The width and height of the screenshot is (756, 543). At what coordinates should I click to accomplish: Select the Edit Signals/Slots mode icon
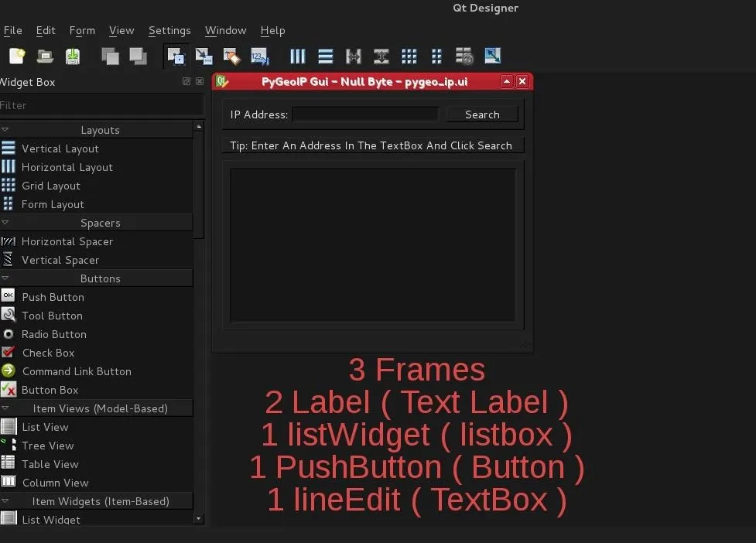pyautogui.click(x=204, y=56)
